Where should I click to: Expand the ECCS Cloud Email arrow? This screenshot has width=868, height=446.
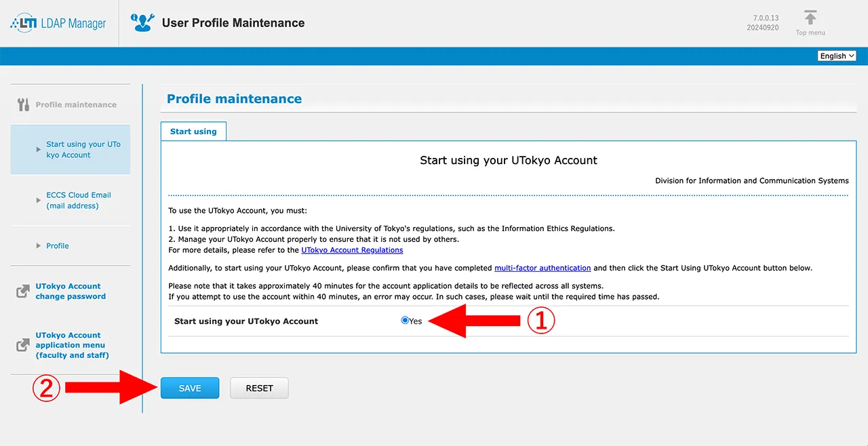click(x=39, y=201)
